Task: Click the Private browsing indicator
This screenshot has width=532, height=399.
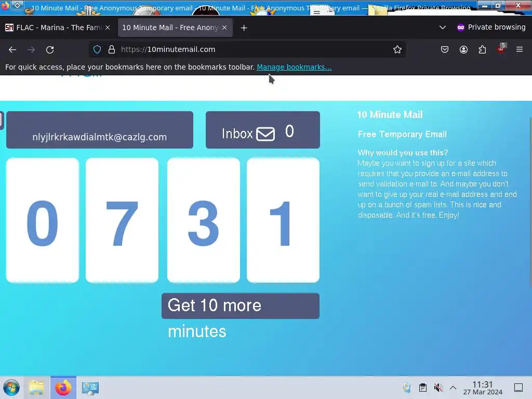Action: [x=491, y=28]
